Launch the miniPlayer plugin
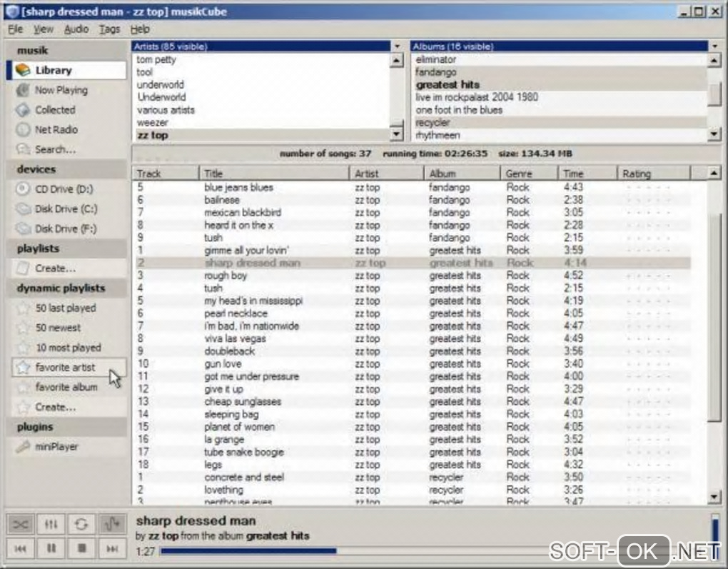728x569 pixels. 67,447
